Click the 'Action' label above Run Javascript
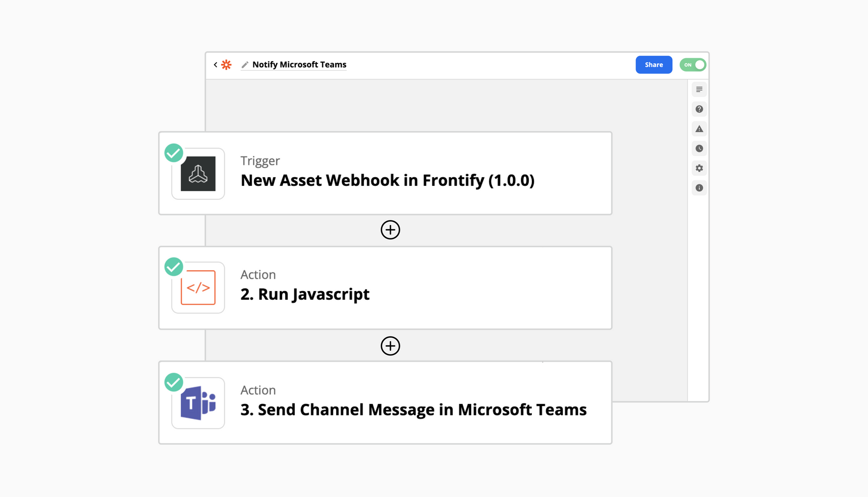Viewport: 868px width, 497px height. (258, 274)
